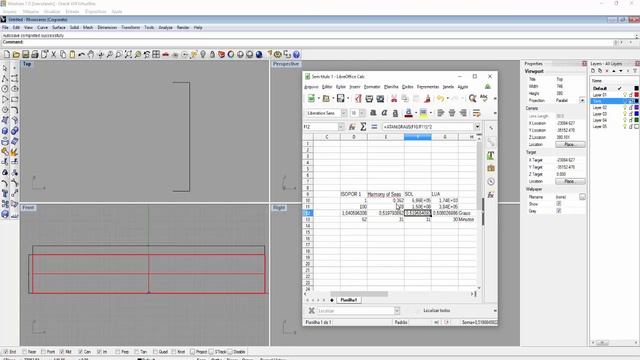Click the Perspective viewport title
Screen dimensions: 640x360
286,64
